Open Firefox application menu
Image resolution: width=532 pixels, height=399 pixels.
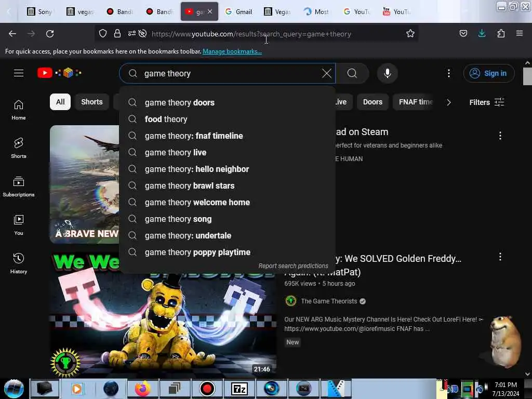(520, 33)
